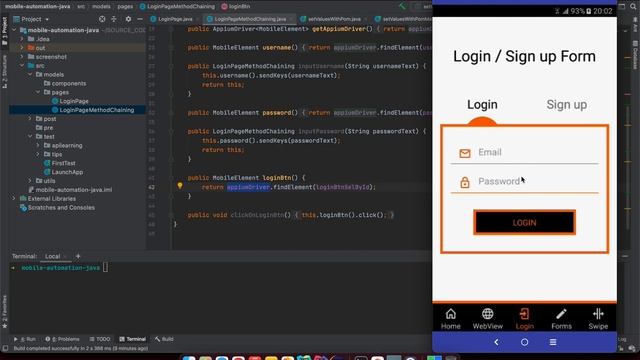The height and width of the screenshot is (360, 640).
Task: Open the Home tab in the phone app
Action: (x=450, y=319)
